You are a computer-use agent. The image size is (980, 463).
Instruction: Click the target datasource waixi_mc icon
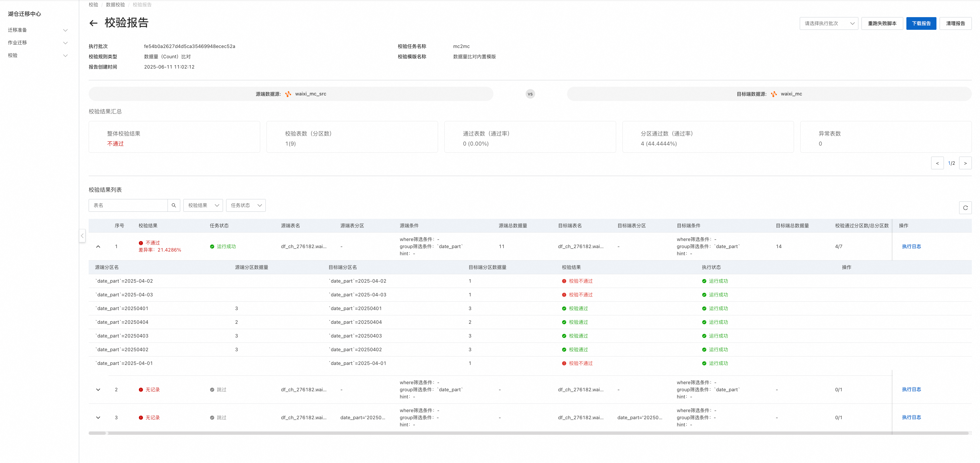pyautogui.click(x=773, y=94)
